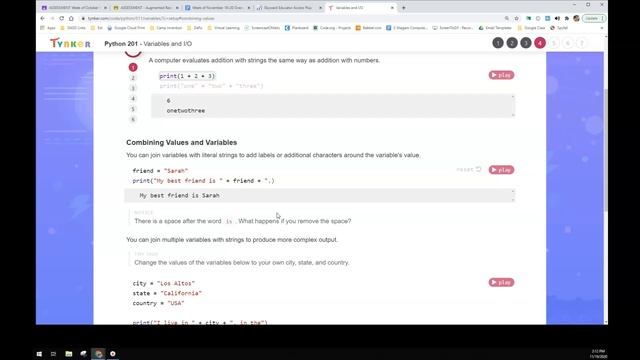
Task: Close the Variables and I/O tab
Action: [392, 8]
